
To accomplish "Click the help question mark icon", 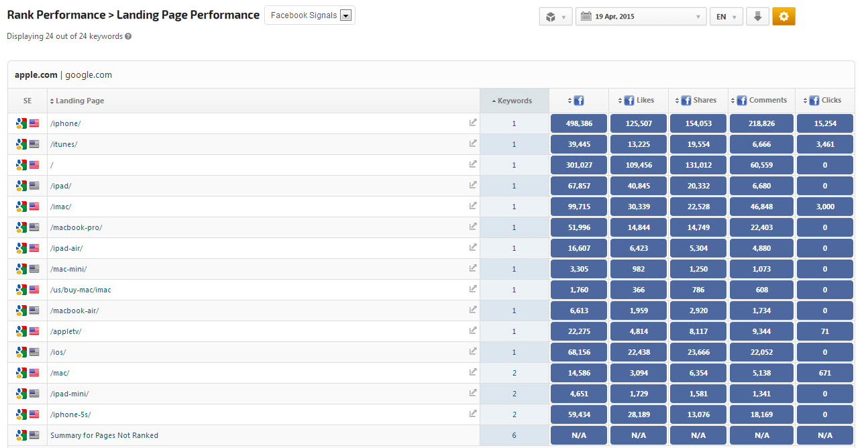I will coord(128,37).
